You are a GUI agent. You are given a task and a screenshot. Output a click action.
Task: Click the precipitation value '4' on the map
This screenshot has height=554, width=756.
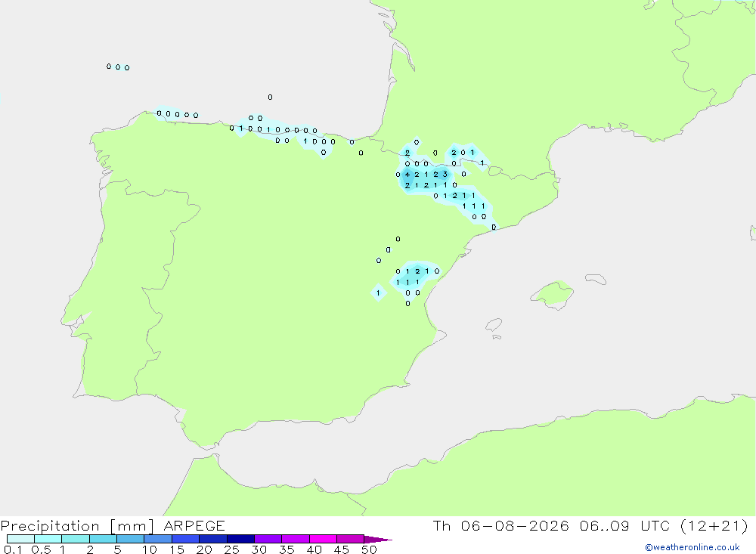coord(407,175)
